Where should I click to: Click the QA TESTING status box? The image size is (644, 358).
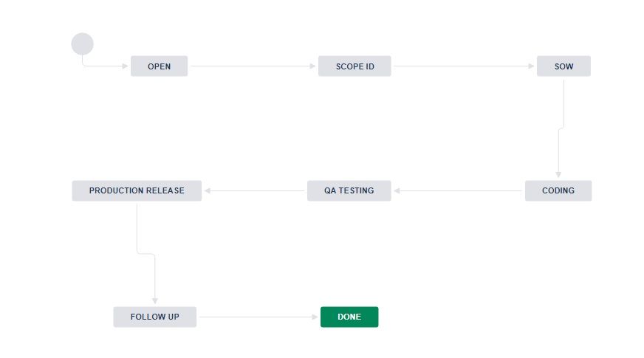pyautogui.click(x=349, y=190)
